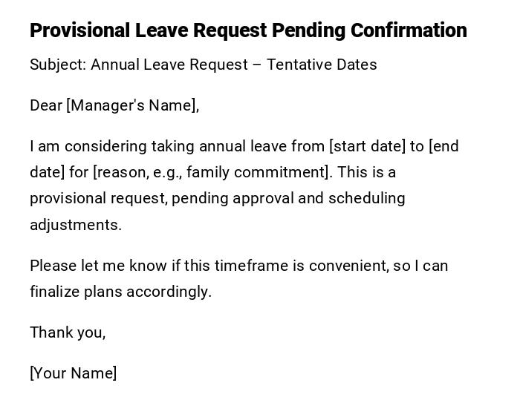Select the [Manager's Name] placeholder
Screen dimensions: 520x420
coord(133,105)
